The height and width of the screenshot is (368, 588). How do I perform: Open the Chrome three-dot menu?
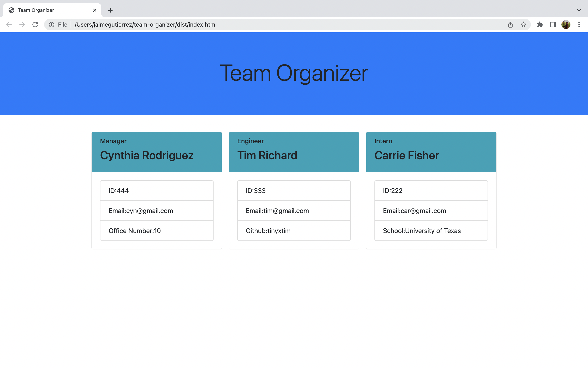pos(579,25)
